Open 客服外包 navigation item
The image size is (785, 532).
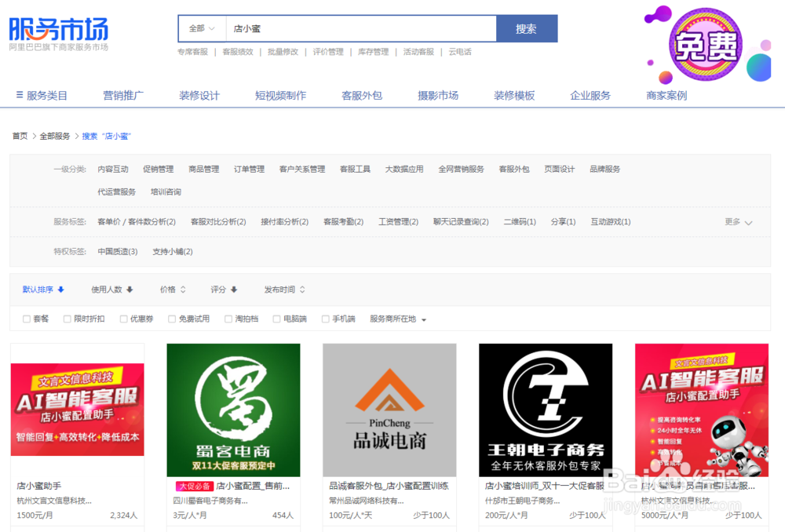[x=361, y=95]
